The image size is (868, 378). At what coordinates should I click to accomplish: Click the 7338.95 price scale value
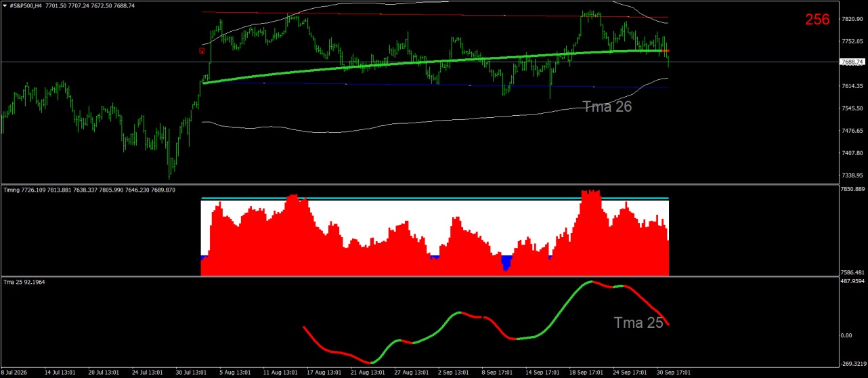click(x=852, y=175)
